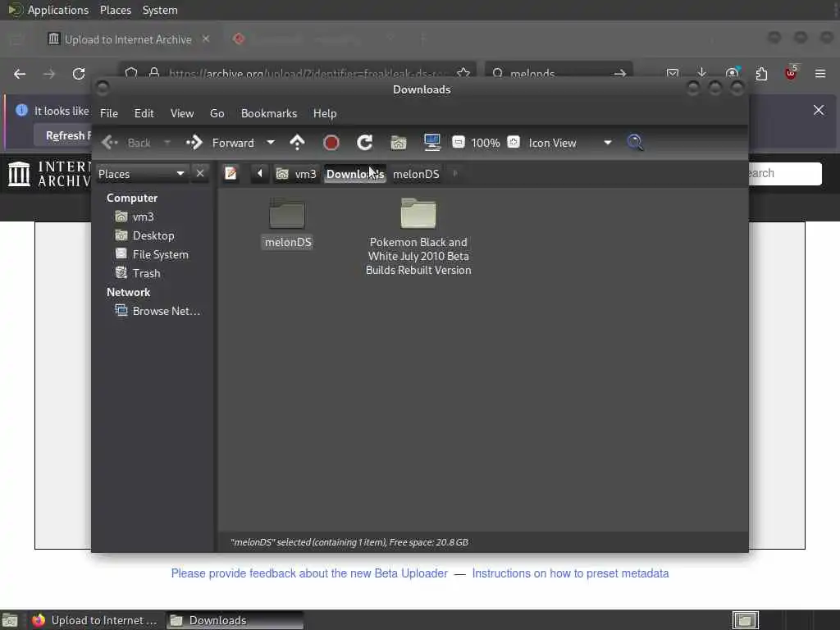Click Downloads window in taskbar
This screenshot has width=840, height=630.
pyautogui.click(x=235, y=620)
